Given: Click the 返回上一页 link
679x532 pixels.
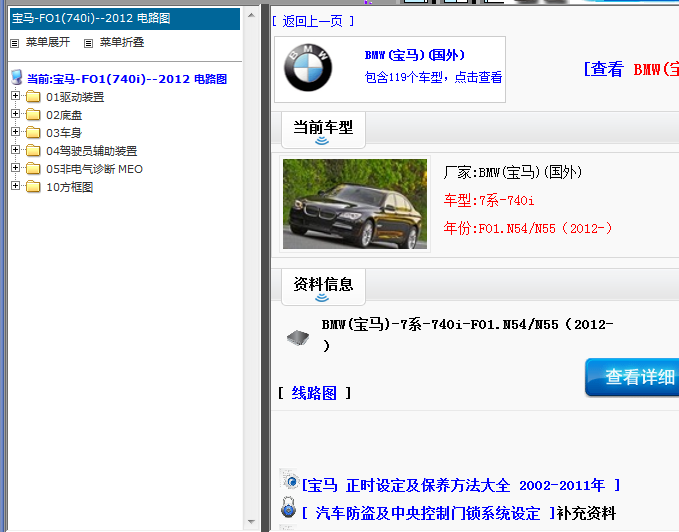Looking at the screenshot, I should click(x=313, y=21).
